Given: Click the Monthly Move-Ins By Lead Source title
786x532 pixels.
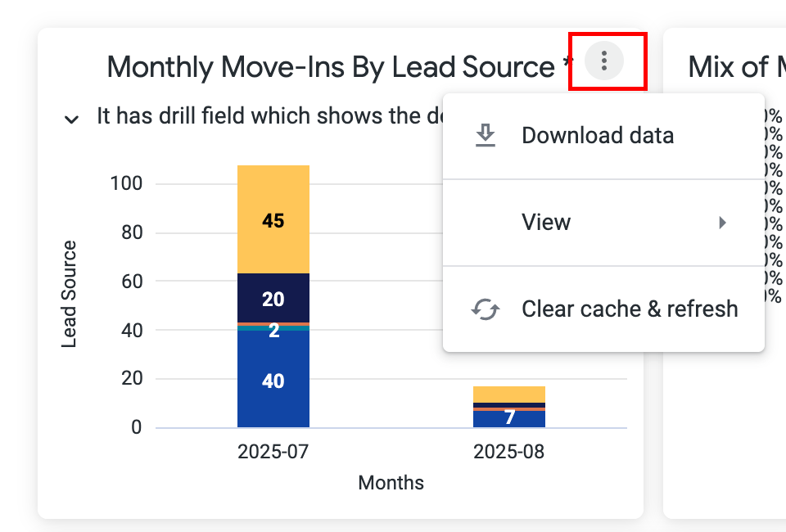Looking at the screenshot, I should 330,67.
